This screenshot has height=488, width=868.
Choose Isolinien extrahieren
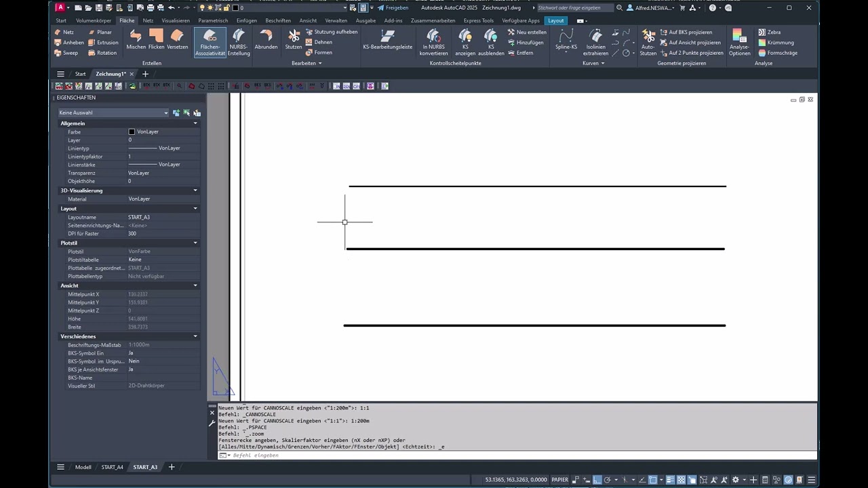coord(595,42)
